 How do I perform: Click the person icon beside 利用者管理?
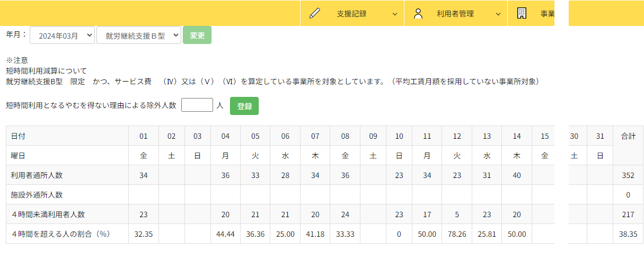pos(418,14)
